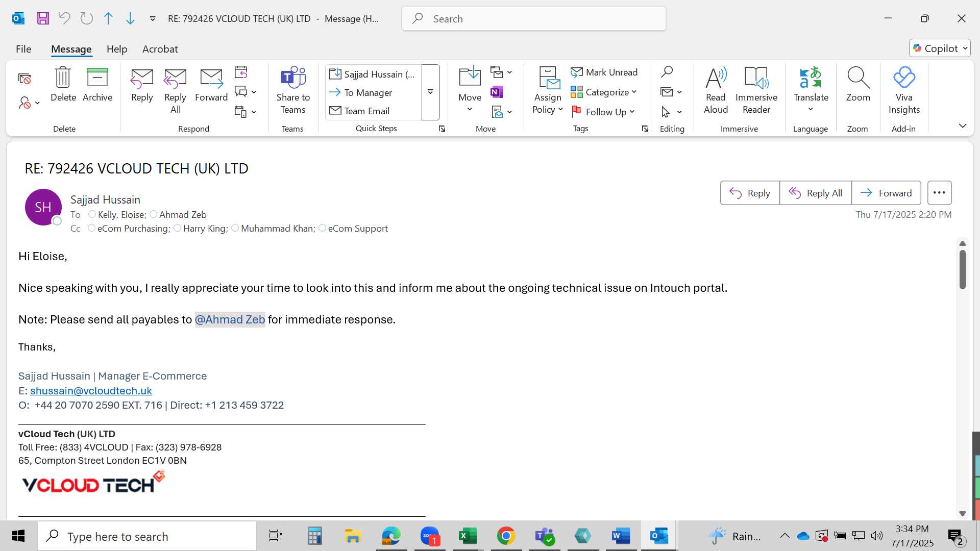
Task: Open the Copilot dropdown
Action: [x=965, y=48]
